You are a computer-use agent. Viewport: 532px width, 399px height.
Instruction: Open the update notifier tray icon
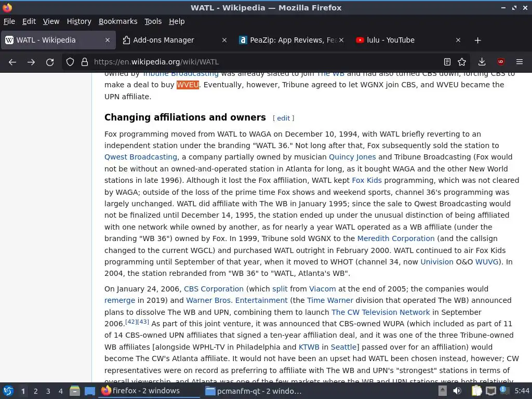click(504, 390)
